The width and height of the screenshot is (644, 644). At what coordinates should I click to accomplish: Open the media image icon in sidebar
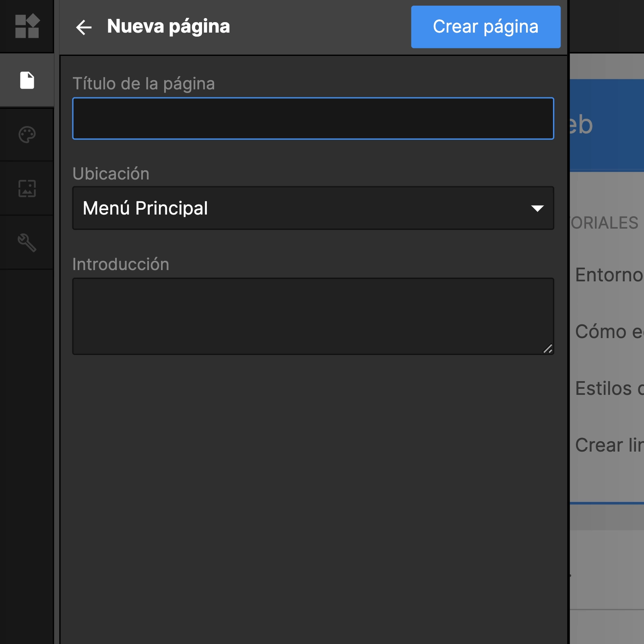tap(27, 188)
